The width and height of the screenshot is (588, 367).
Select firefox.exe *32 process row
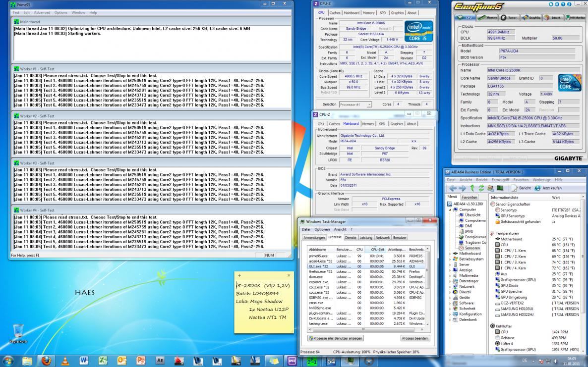[366, 271]
